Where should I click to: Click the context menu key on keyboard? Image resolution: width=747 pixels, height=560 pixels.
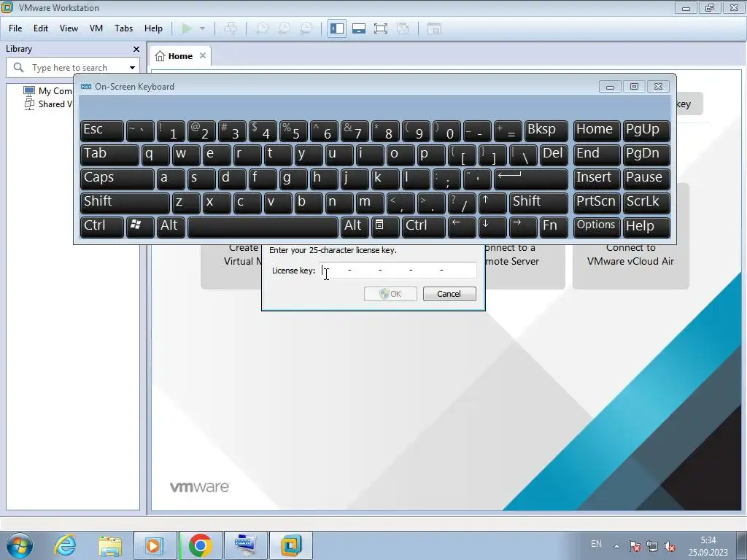coord(385,227)
